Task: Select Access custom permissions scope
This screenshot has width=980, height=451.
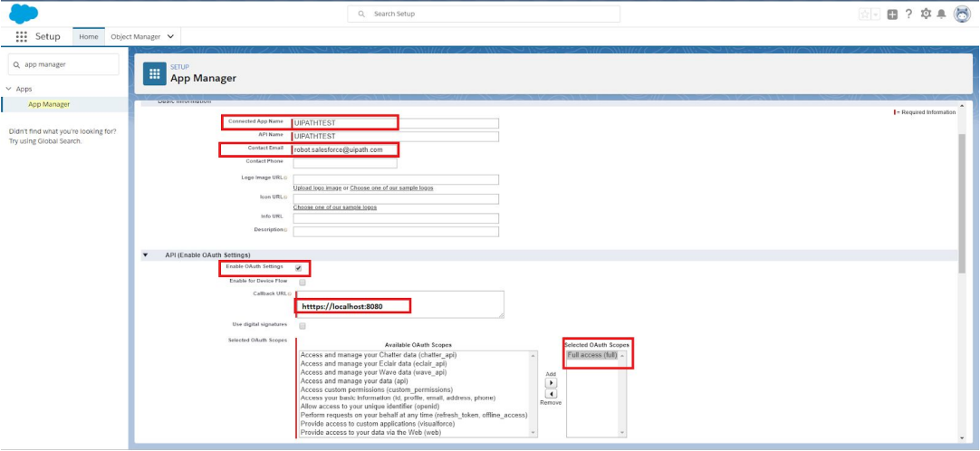Action: (x=376, y=389)
